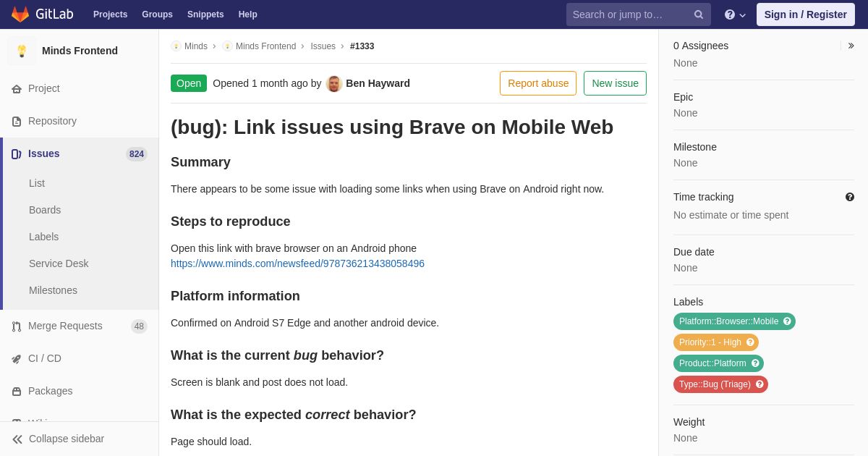Click the CI / CD rocket icon
This screenshot has width=868, height=456.
(x=17, y=359)
